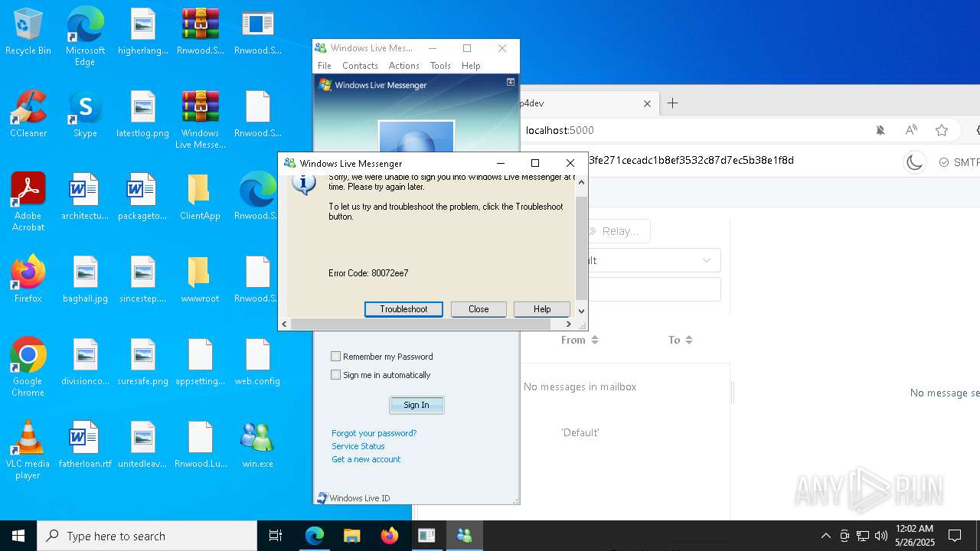The image size is (980, 551).
Task: Open a new browser tab
Action: (x=672, y=103)
